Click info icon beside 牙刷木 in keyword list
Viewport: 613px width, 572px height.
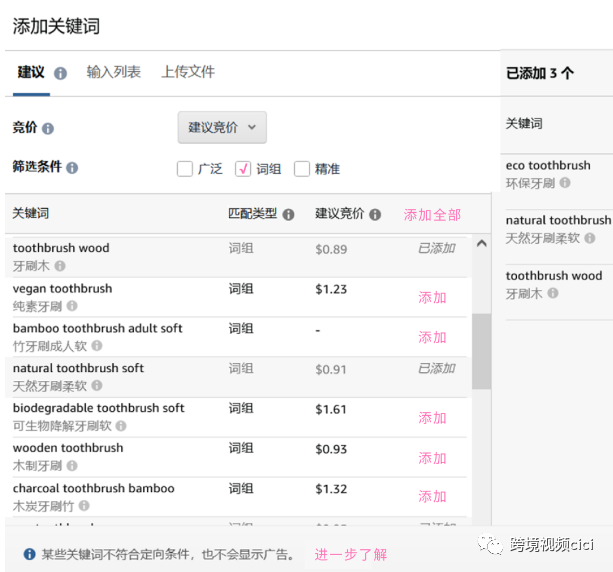tap(60, 266)
